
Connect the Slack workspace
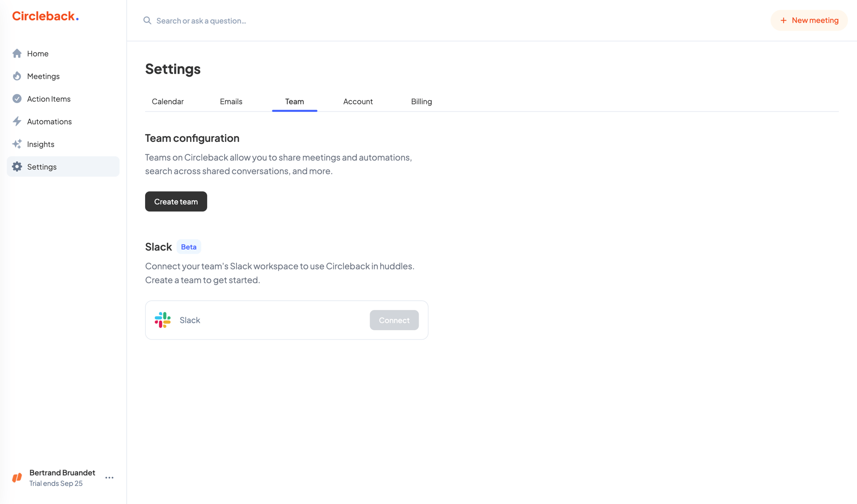(394, 320)
